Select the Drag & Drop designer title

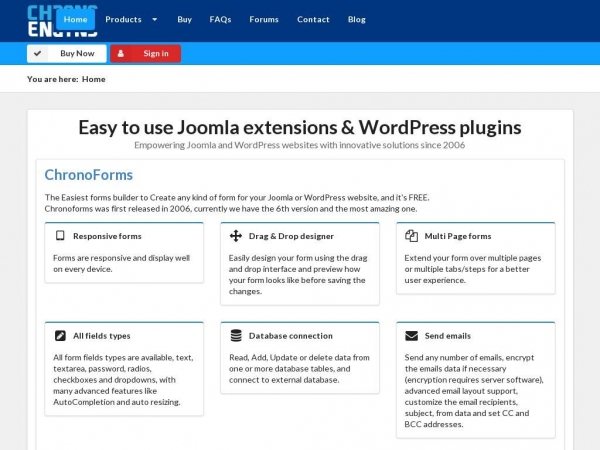tap(291, 236)
